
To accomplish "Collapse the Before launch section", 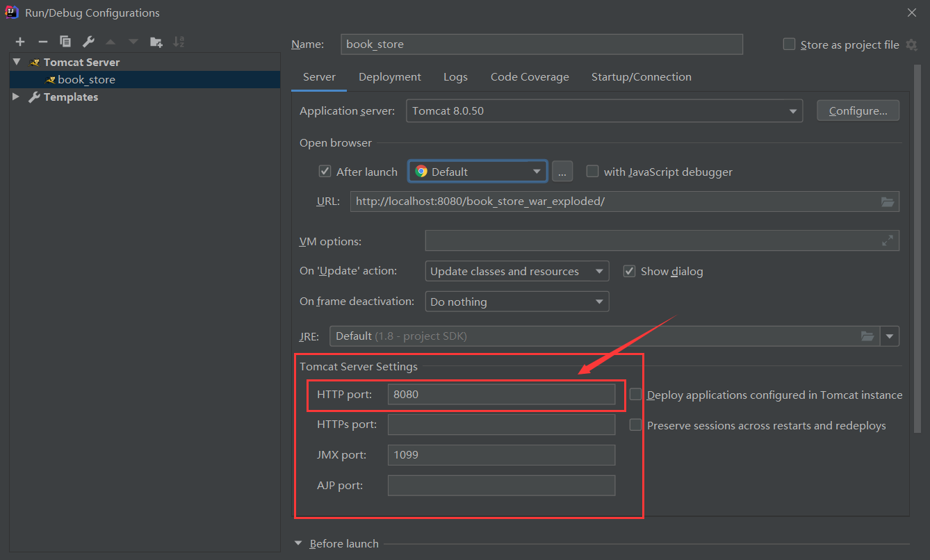I will 299,543.
